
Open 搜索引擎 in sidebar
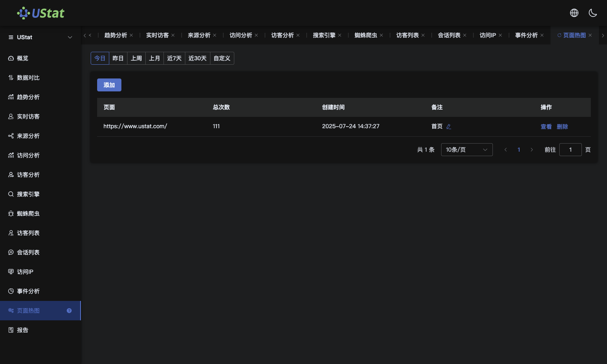pyautogui.click(x=40, y=194)
